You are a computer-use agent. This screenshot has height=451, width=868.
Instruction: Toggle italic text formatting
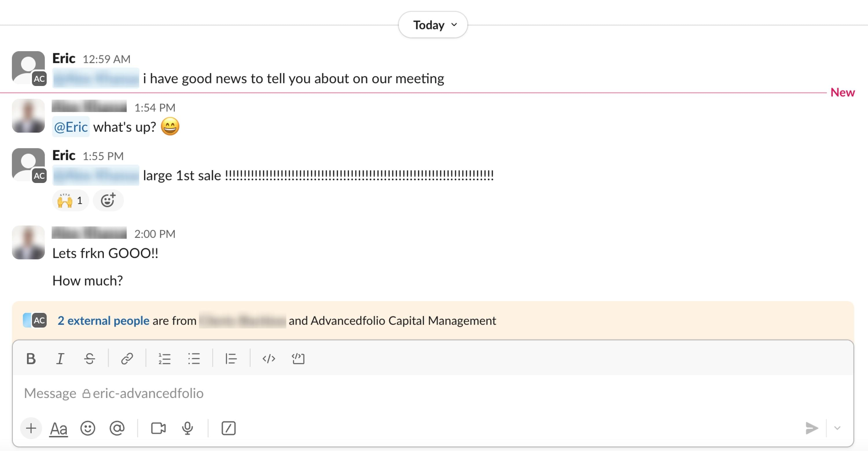(60, 359)
